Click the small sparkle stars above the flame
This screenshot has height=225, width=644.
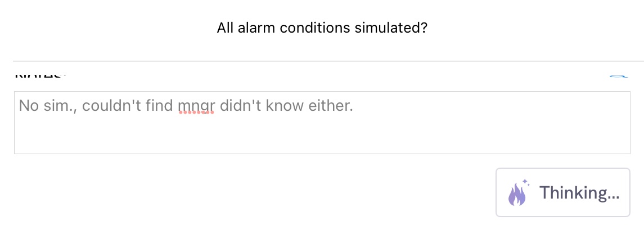click(525, 182)
